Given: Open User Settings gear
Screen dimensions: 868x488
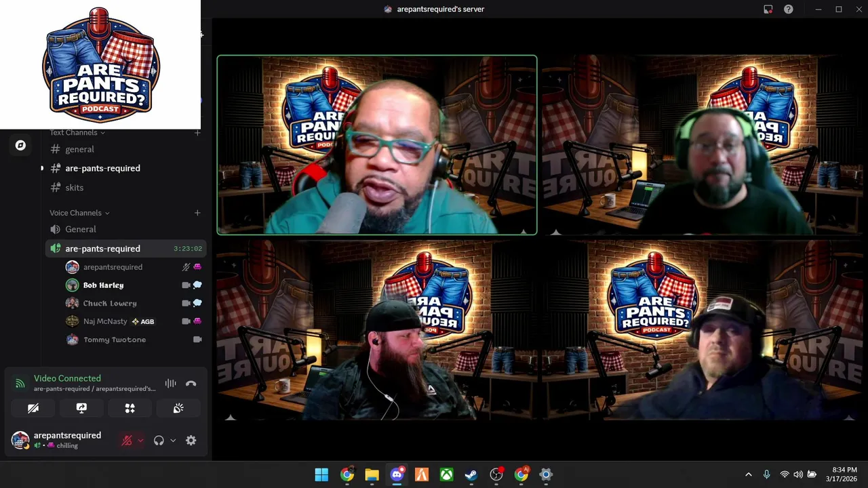Looking at the screenshot, I should (x=191, y=441).
